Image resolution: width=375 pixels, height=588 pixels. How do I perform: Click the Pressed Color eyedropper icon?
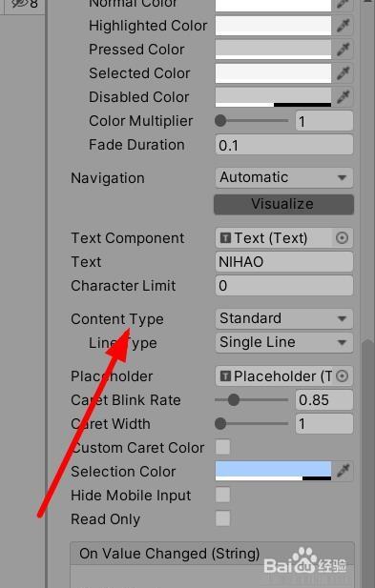tap(344, 50)
